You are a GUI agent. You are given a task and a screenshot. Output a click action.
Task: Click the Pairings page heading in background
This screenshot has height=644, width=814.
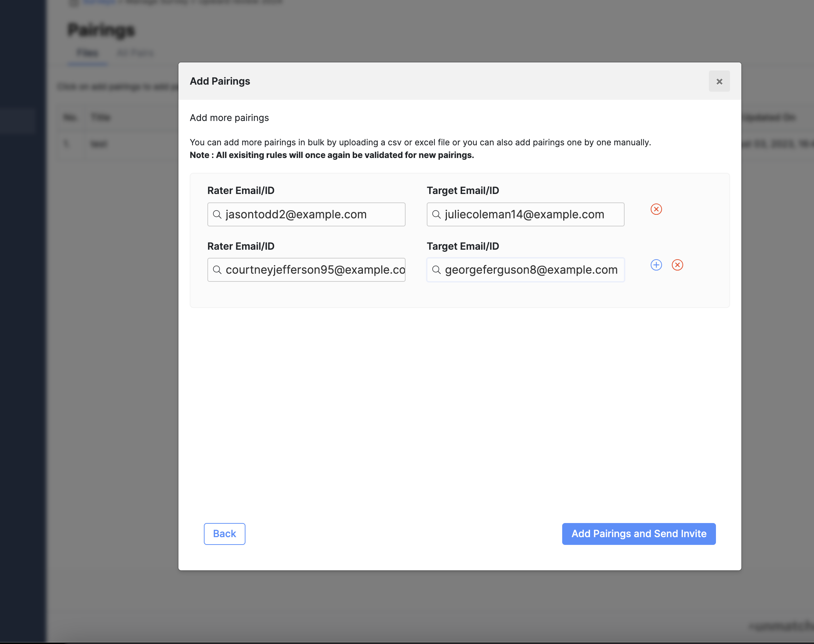pos(102,30)
